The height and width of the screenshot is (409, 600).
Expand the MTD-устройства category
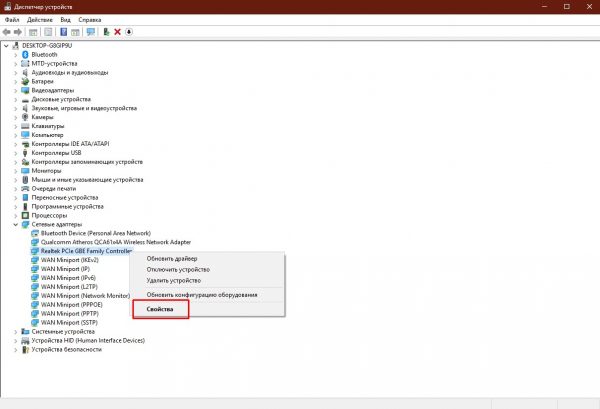tap(16, 64)
